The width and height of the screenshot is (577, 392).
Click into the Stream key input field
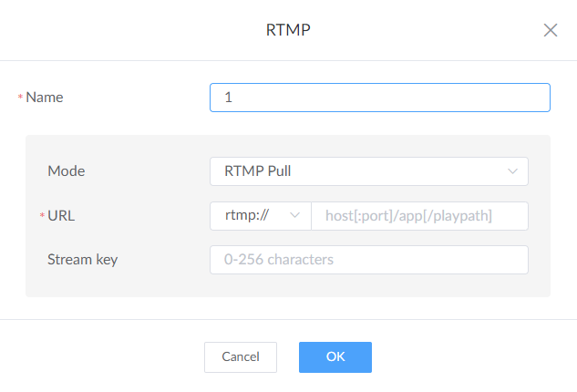pos(368,260)
